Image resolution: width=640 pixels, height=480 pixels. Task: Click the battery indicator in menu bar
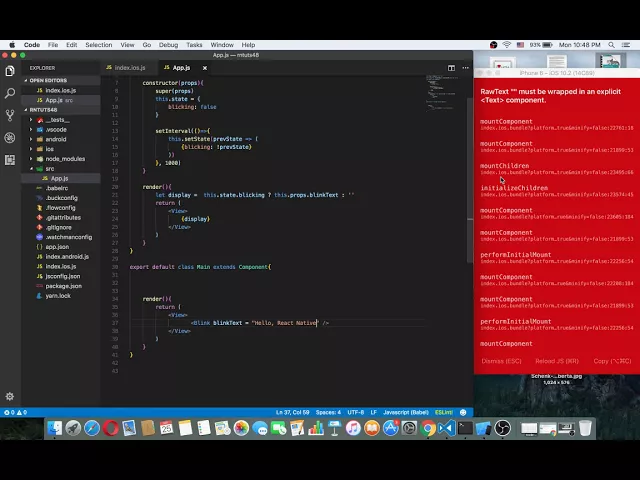(542, 45)
